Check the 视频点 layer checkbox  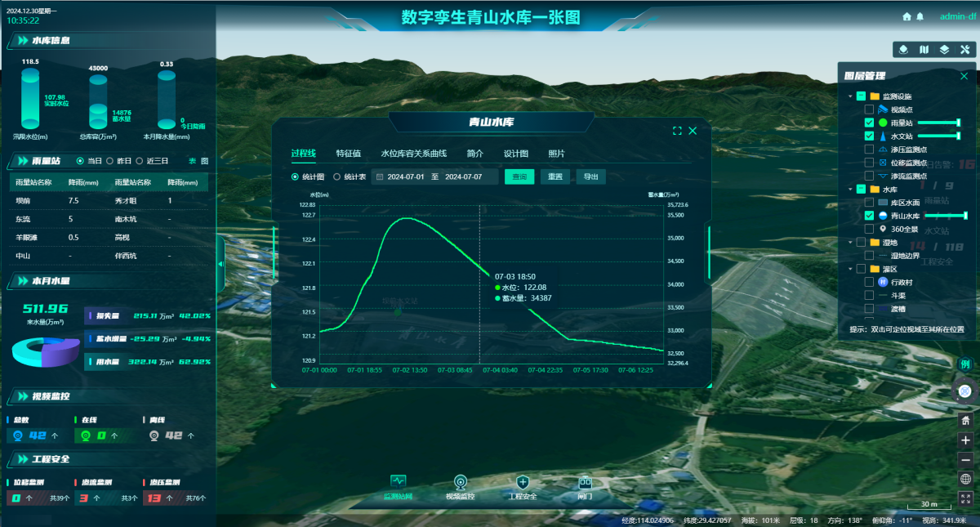[869, 109]
